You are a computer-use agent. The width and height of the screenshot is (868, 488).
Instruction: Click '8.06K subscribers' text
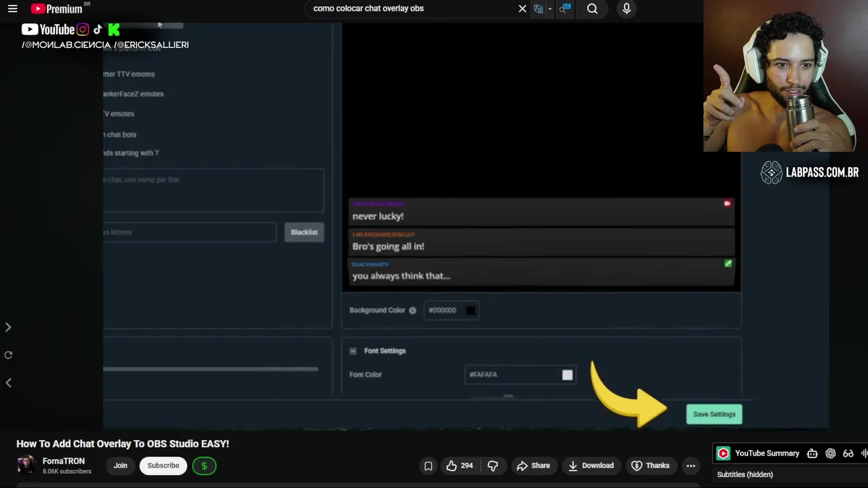pos(67,471)
